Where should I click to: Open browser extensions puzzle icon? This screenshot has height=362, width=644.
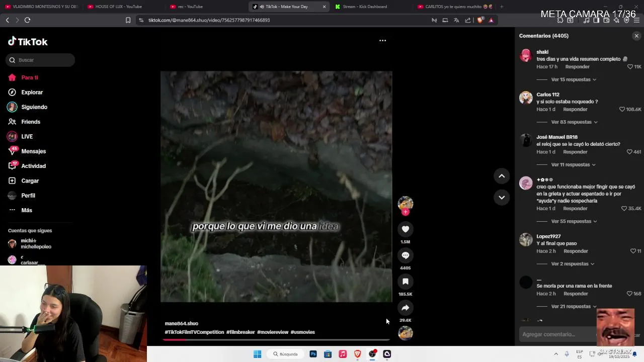click(560, 20)
